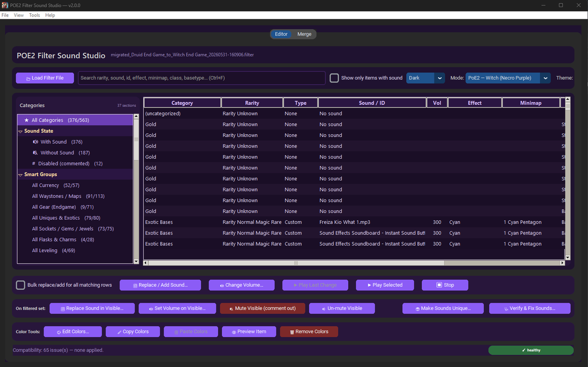
Task: Switch to the Merge tab
Action: [x=304, y=34]
